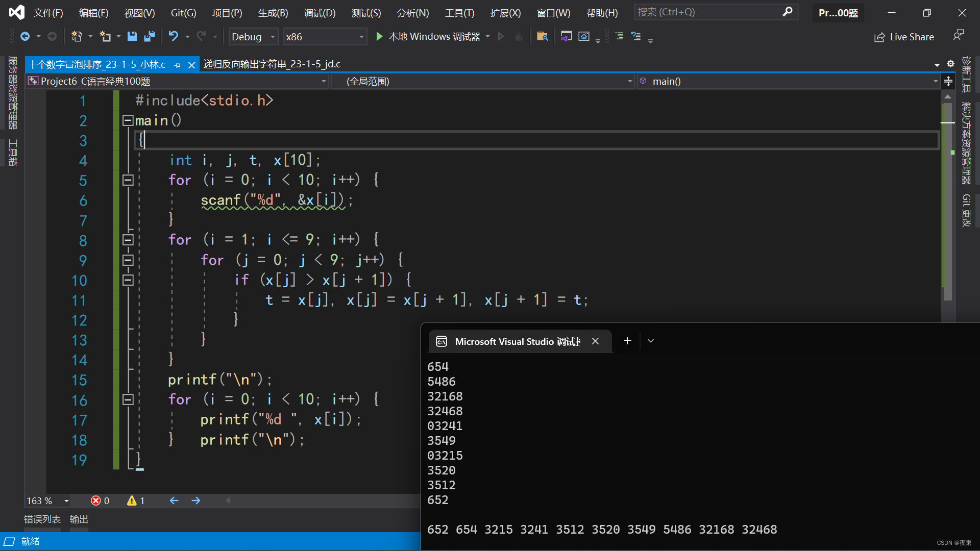Click the error count icon in editor footer
Screen dimensions: 980x551
pos(96,500)
